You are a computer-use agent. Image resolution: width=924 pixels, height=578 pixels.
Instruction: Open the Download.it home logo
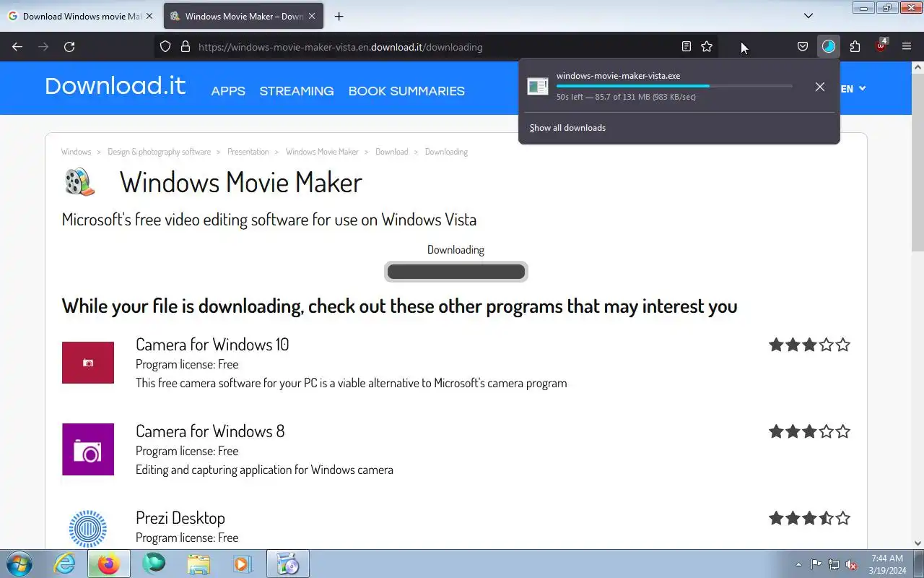pyautogui.click(x=115, y=86)
